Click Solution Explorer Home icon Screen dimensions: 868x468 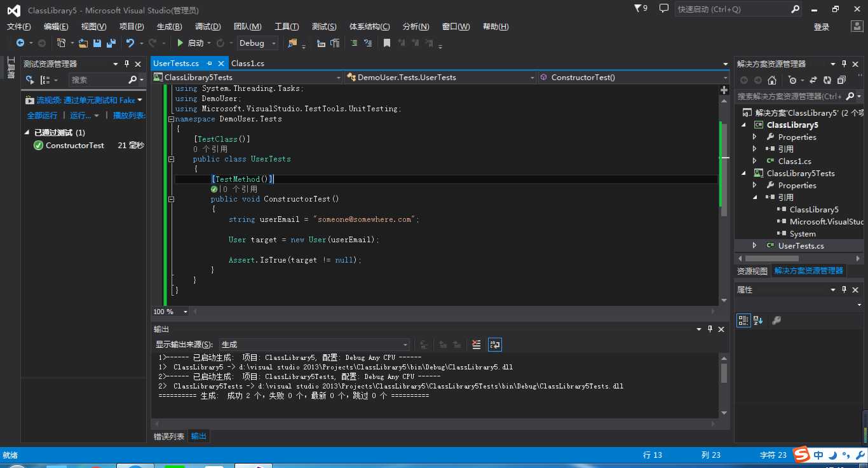point(772,80)
